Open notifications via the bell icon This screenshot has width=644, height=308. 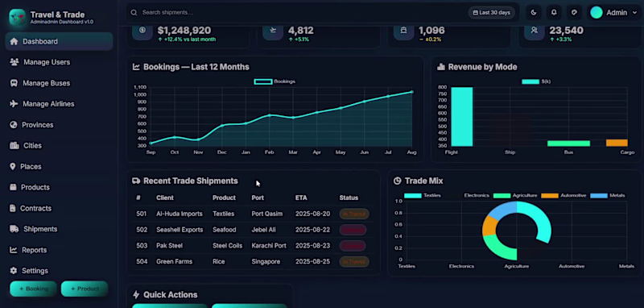[554, 12]
